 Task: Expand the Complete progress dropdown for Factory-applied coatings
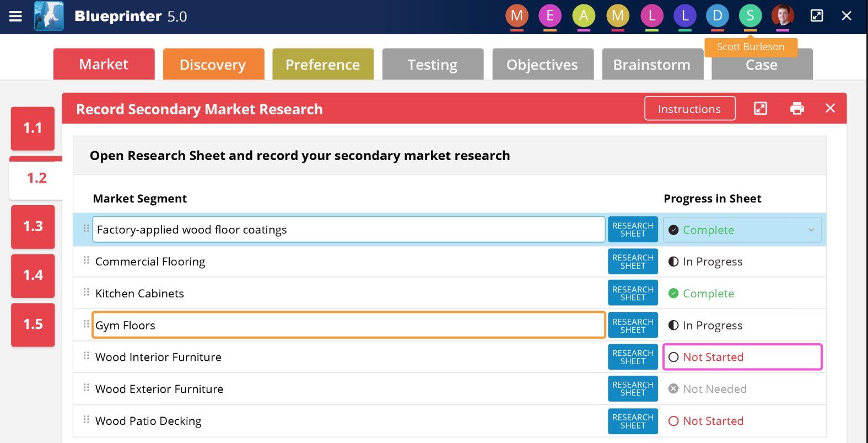(742, 229)
